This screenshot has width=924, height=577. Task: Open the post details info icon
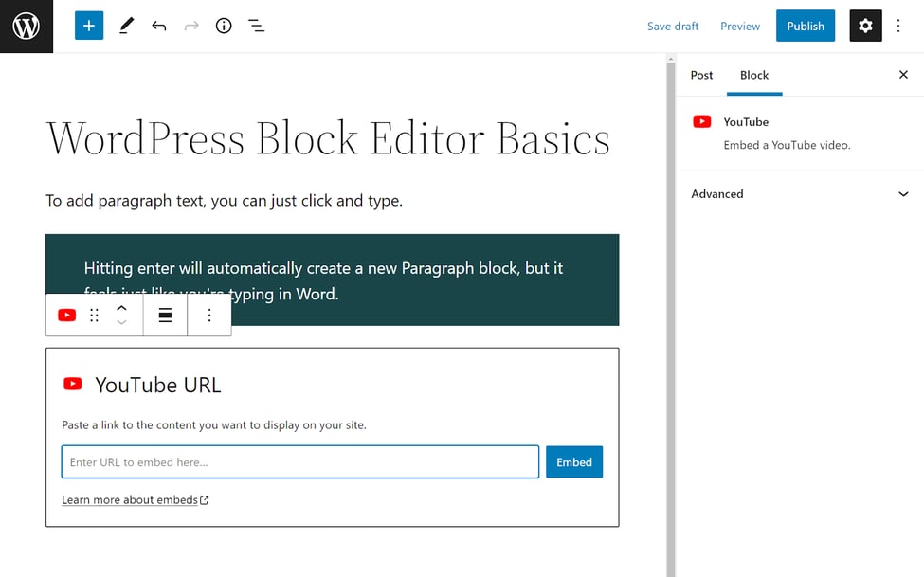coord(224,27)
